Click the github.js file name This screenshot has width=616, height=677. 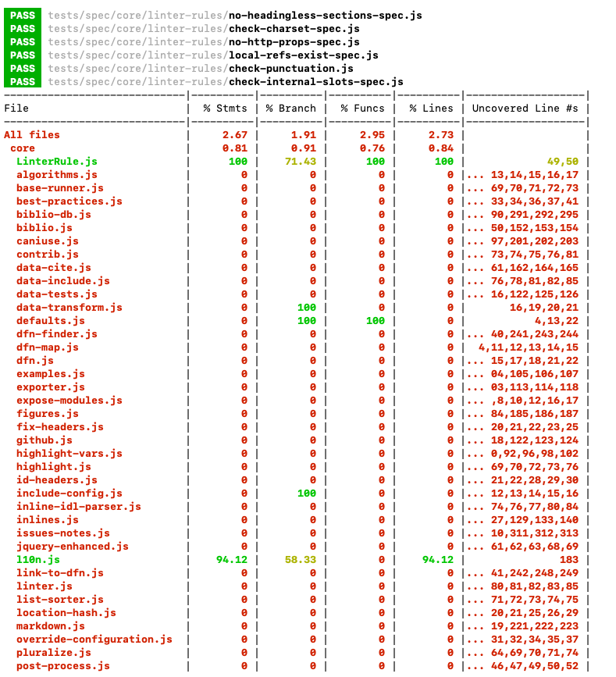(x=45, y=440)
